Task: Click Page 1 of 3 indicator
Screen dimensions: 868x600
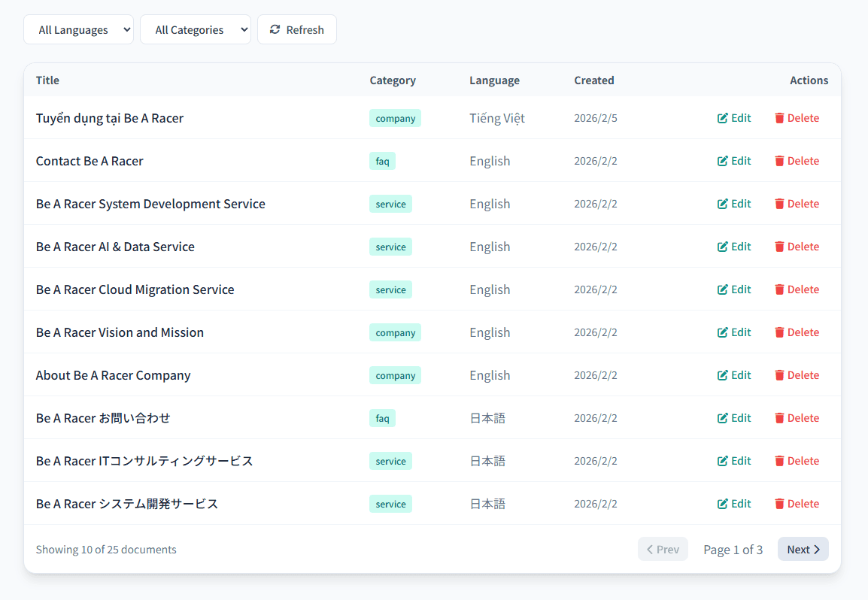Action: [733, 550]
